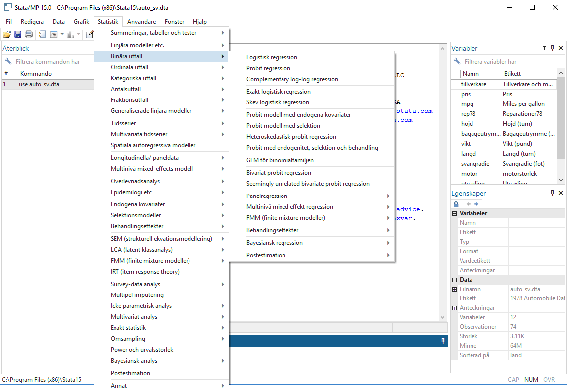Open the Användare menu
567x392 pixels.
pos(141,22)
